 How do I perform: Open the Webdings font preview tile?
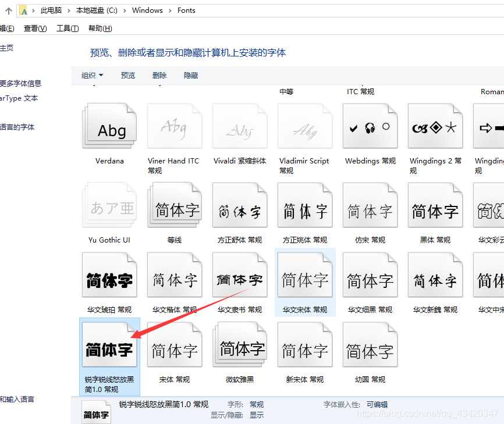click(370, 126)
